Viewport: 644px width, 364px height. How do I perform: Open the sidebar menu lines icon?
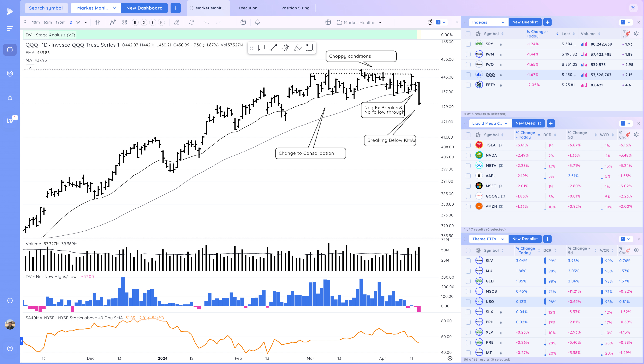pyautogui.click(x=10, y=28)
